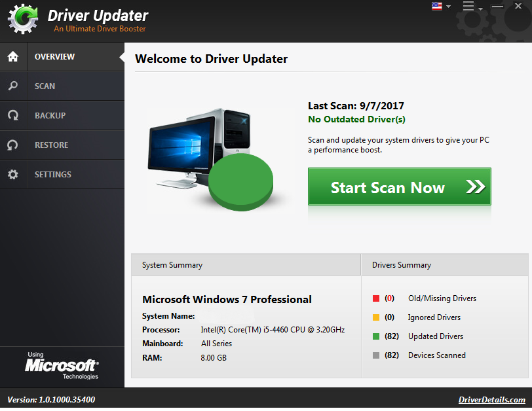Click the Intel Core i5-4460 processor value
The width and height of the screenshot is (532, 411).
coord(273,330)
